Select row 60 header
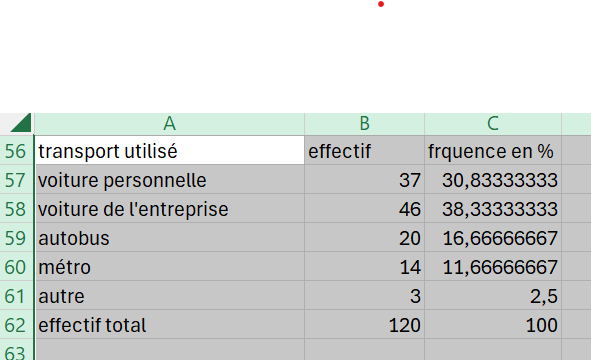The height and width of the screenshot is (360, 591). [x=16, y=267]
